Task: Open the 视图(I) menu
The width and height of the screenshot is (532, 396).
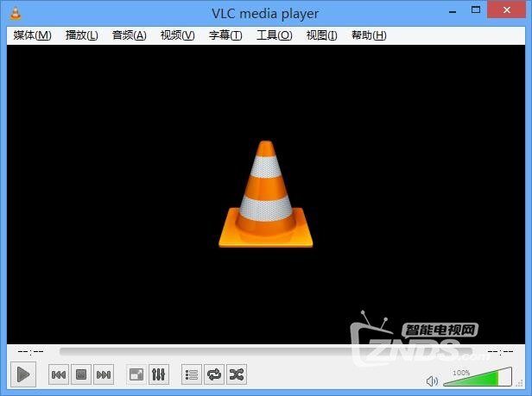Action: (321, 35)
